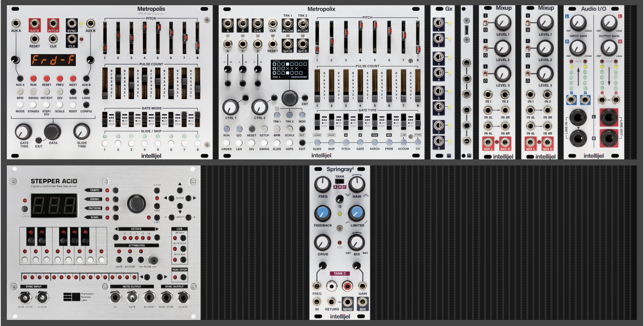This screenshot has height=326, width=644.
Task: Click the SYNC jack on Metropolis
Action: point(72,24)
